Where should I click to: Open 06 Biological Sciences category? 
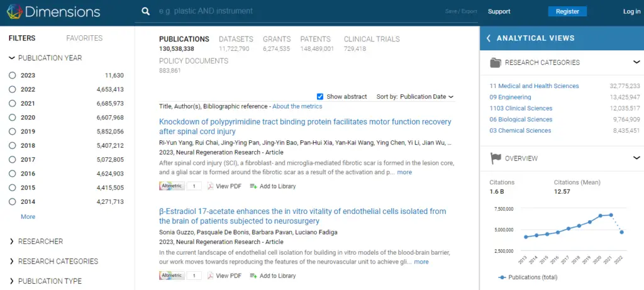pyautogui.click(x=521, y=119)
